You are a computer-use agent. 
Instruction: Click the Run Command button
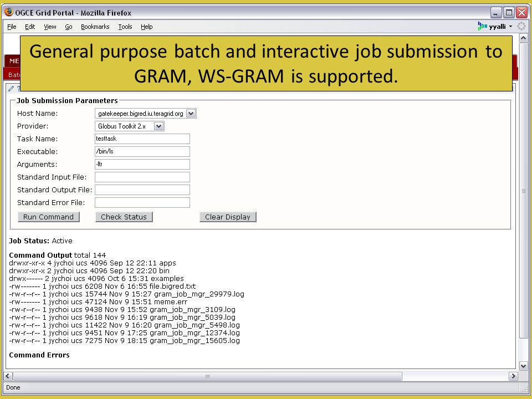[49, 217]
